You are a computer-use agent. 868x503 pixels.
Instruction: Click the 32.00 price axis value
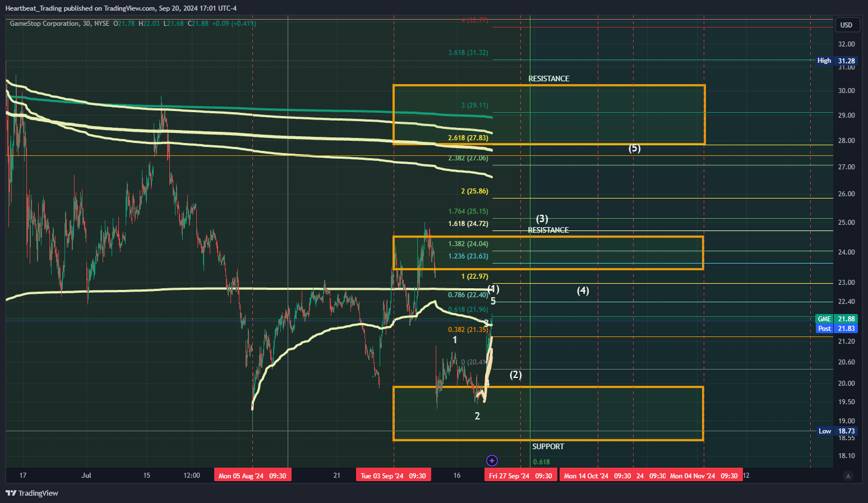pyautogui.click(x=846, y=44)
